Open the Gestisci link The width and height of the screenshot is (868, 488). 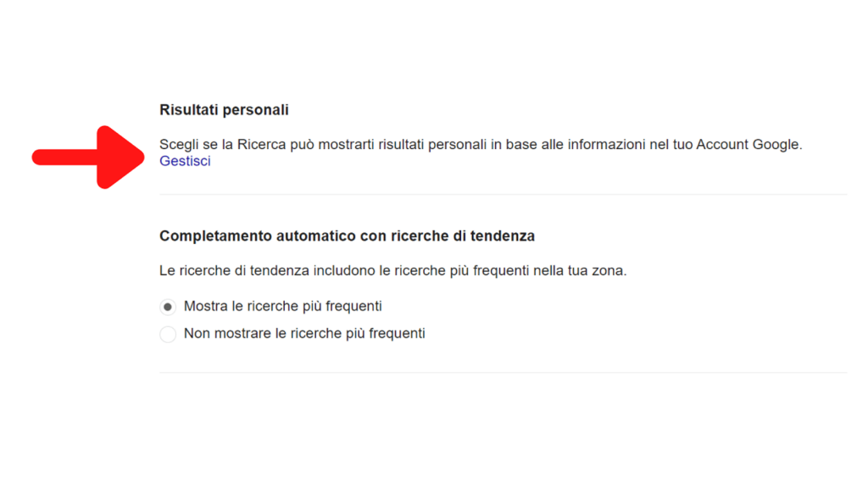(x=185, y=161)
